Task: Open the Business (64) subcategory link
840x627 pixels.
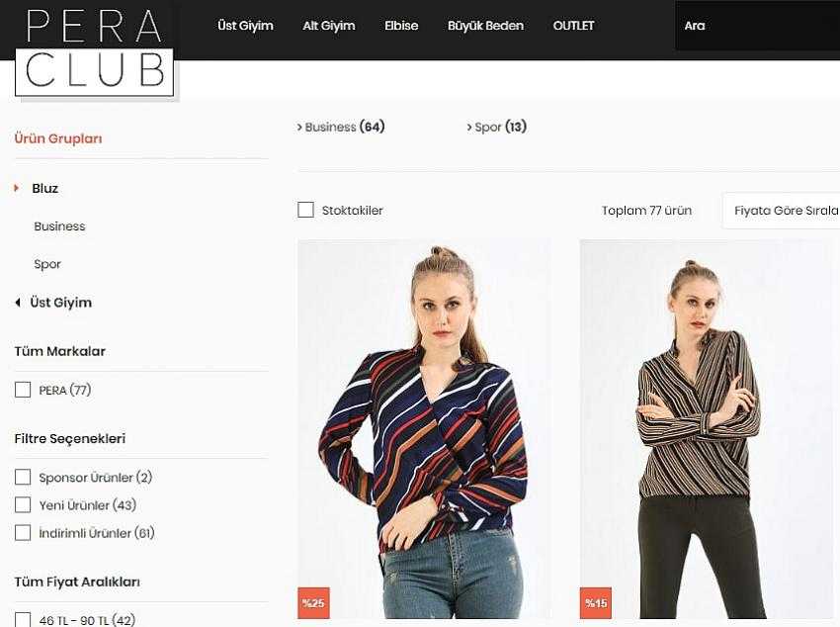Action: click(341, 127)
